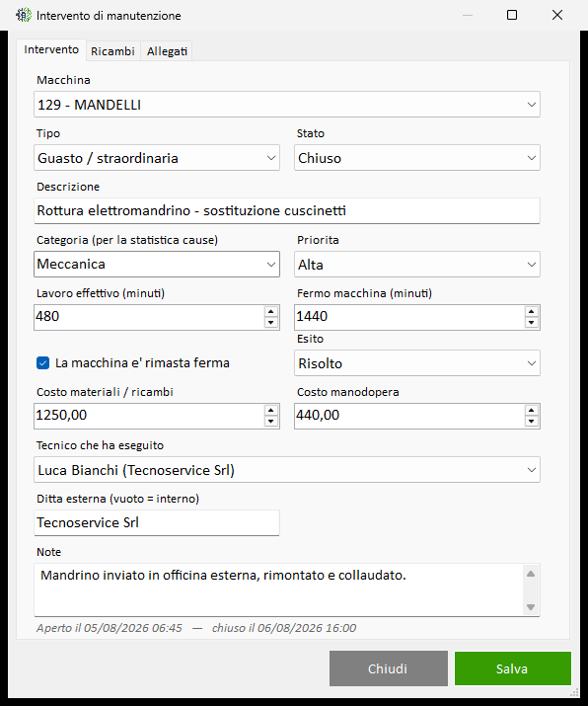Open the Esito dropdown showing Risolto
The height and width of the screenshot is (706, 588).
[417, 363]
